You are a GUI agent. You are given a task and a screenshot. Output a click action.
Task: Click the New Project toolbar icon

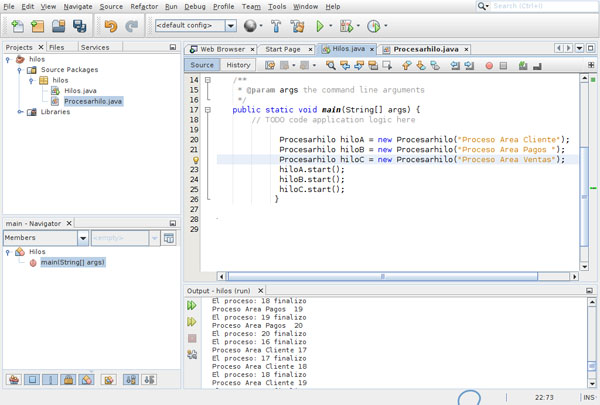click(37, 26)
